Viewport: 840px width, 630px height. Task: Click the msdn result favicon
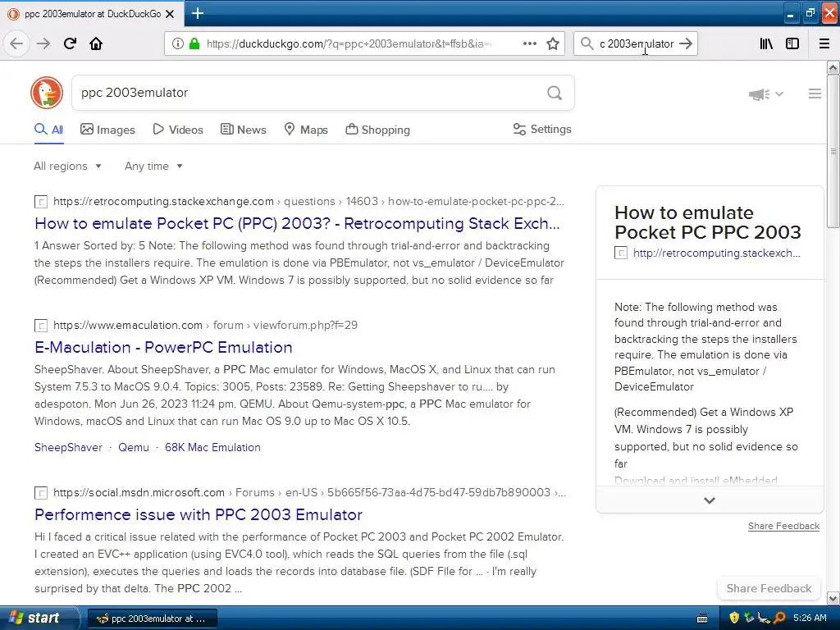pyautogui.click(x=41, y=493)
